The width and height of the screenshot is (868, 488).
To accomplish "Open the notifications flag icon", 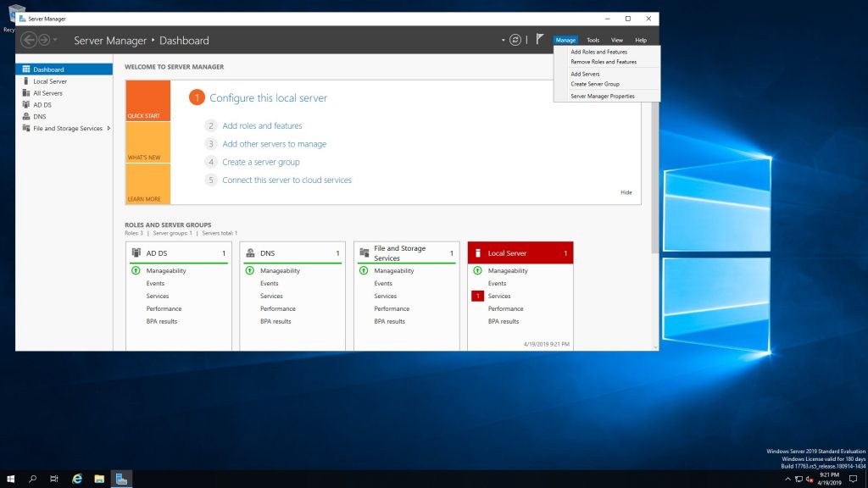I will (x=540, y=39).
